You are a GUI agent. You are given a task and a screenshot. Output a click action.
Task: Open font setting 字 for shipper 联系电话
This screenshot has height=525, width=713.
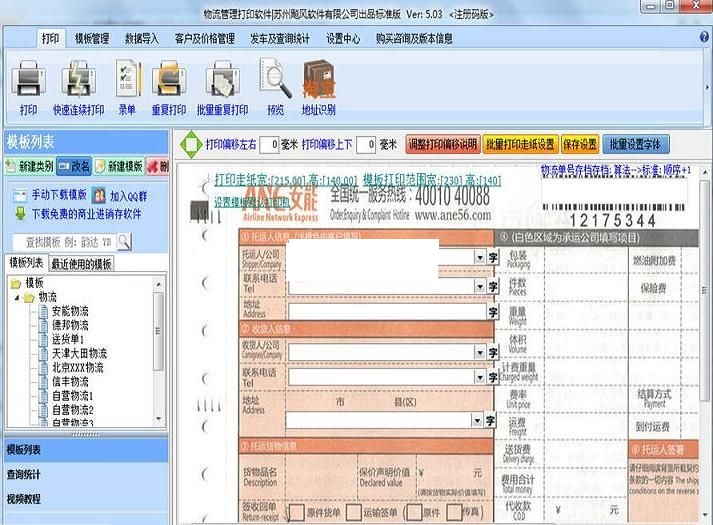[493, 287]
